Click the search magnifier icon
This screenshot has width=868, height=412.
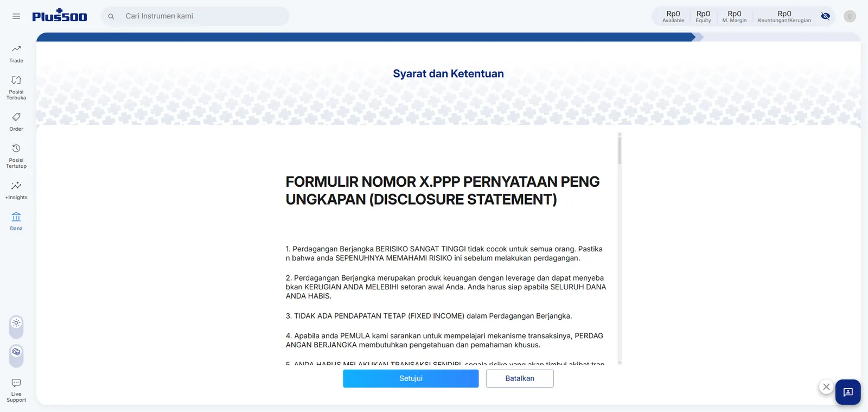tap(111, 16)
